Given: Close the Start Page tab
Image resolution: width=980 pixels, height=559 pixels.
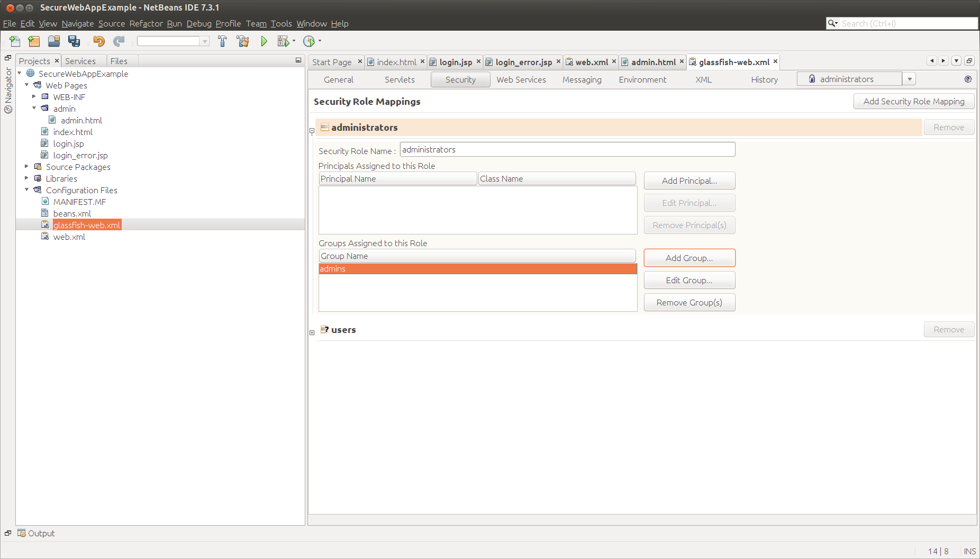Looking at the screenshot, I should (360, 61).
